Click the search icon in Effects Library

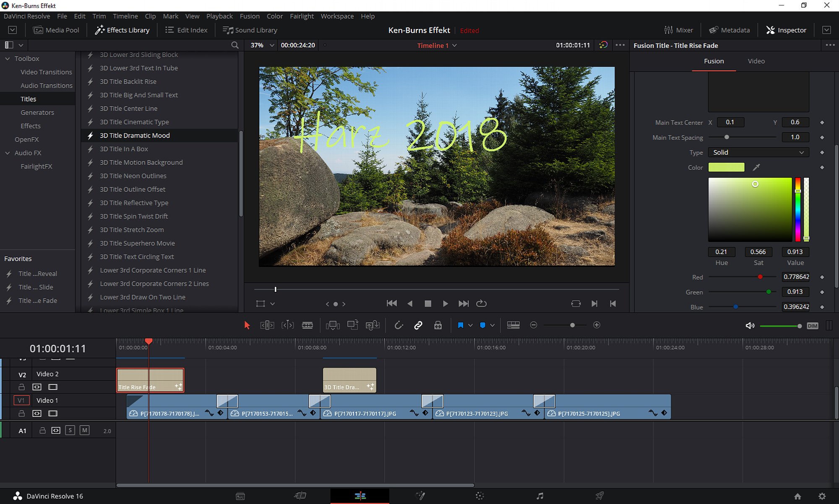click(x=235, y=45)
